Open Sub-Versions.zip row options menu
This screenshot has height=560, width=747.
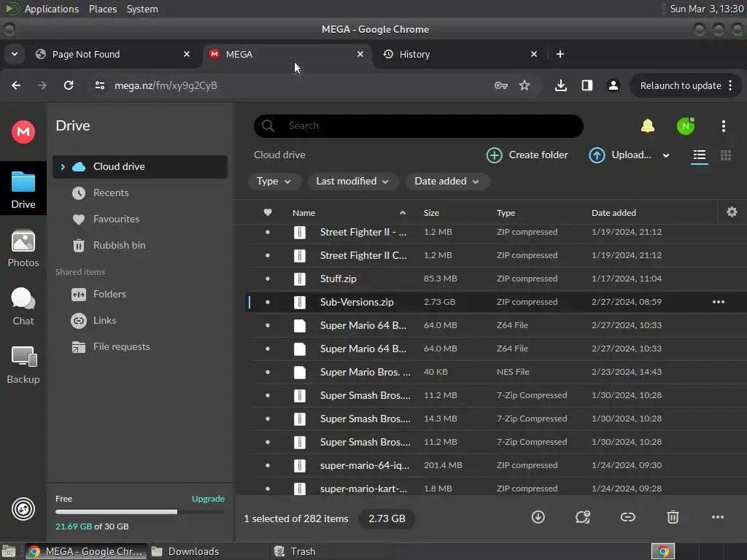click(x=719, y=302)
